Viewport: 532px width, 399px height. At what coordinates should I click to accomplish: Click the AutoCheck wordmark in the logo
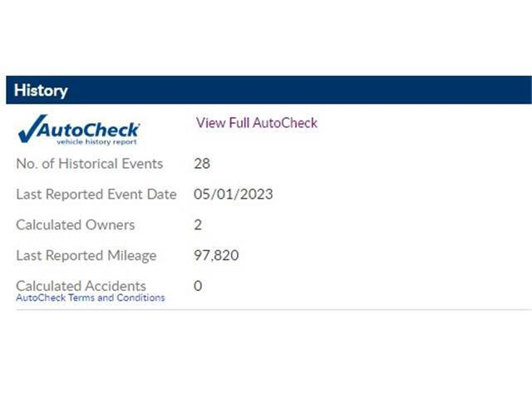(x=89, y=130)
